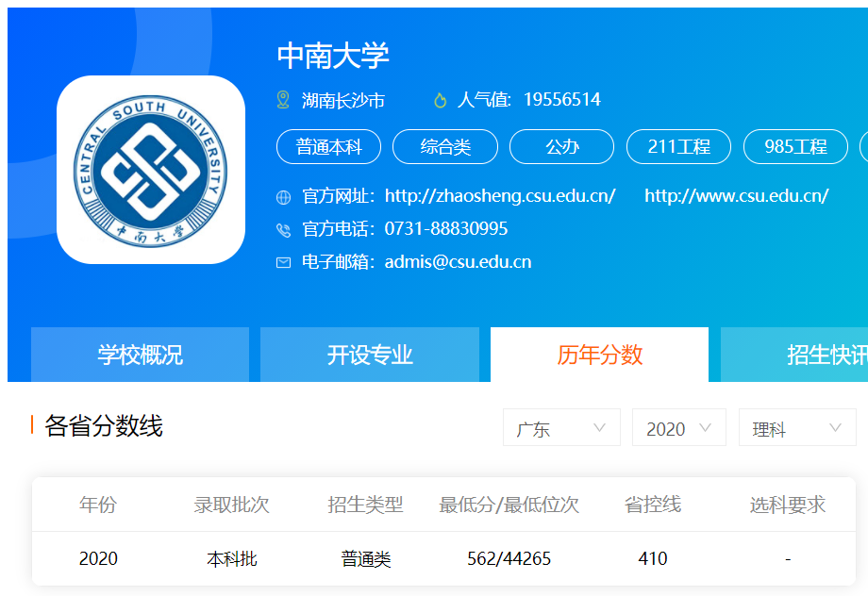Click the 211工程 badge
The height and width of the screenshot is (596, 868).
678,146
